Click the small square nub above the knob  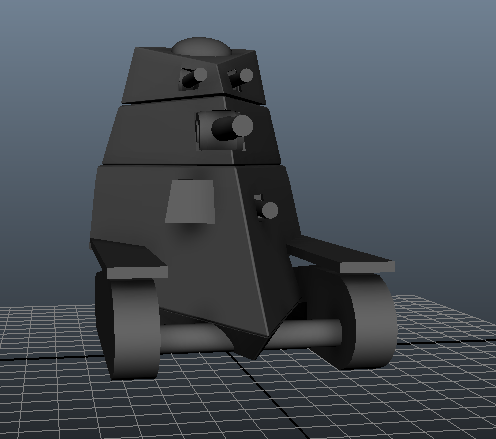point(258,197)
